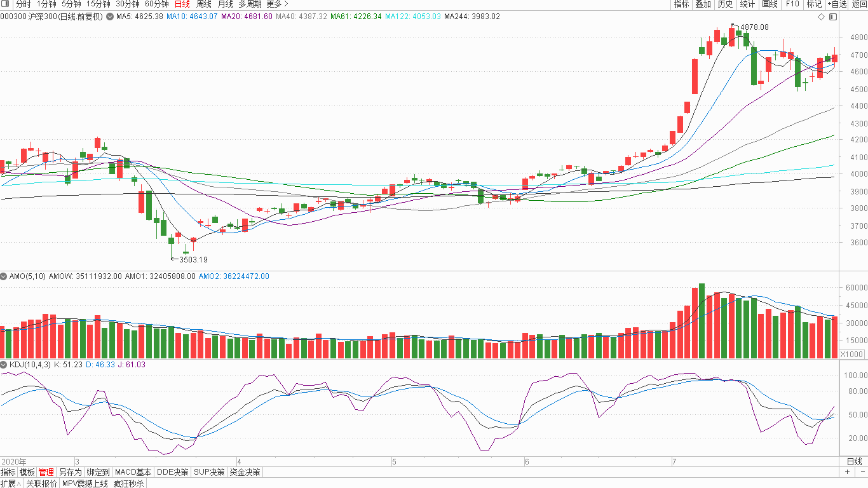Open the MPV震撼上线 link
868x488 pixels.
85,484
